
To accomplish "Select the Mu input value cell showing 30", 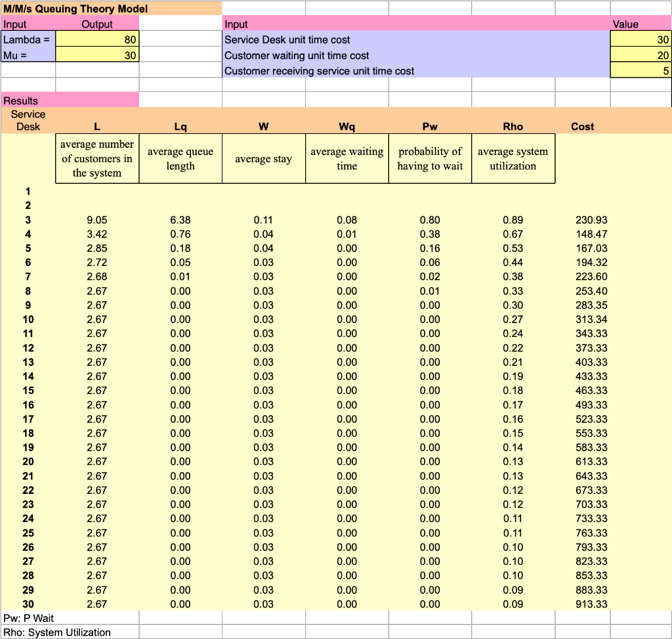I will click(x=98, y=54).
